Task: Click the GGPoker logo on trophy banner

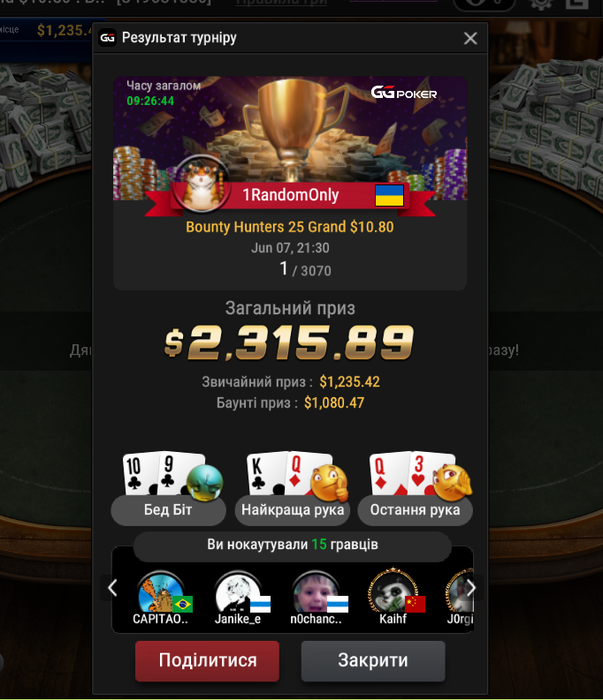Action: [x=403, y=92]
